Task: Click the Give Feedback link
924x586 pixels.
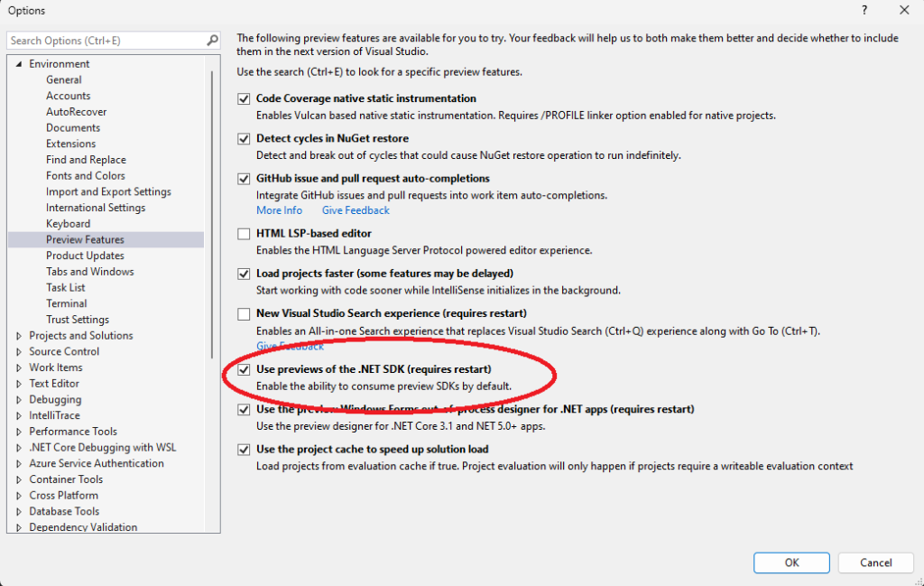Action: (355, 209)
